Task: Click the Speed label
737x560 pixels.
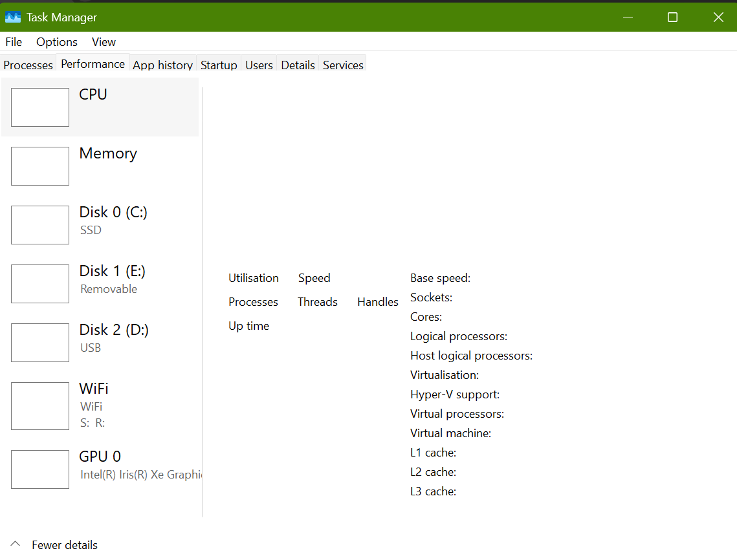Action: click(314, 278)
